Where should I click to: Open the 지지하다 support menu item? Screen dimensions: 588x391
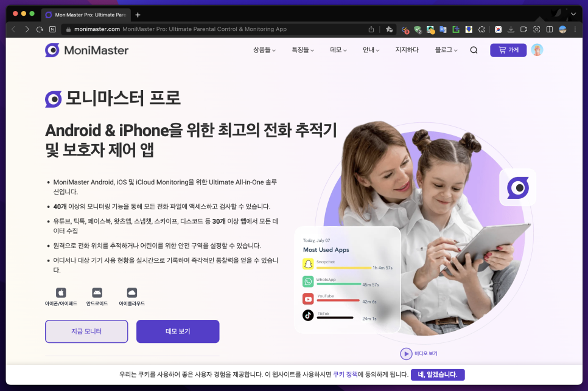[x=407, y=50]
